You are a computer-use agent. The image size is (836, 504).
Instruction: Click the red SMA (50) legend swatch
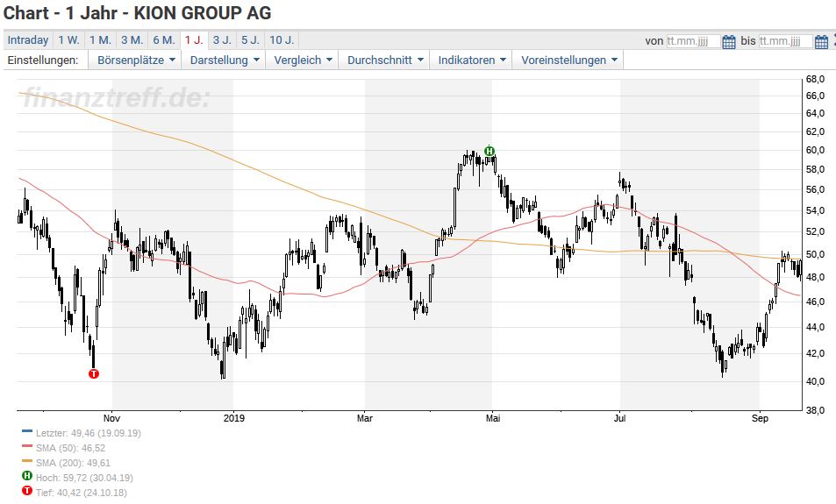tap(26, 446)
